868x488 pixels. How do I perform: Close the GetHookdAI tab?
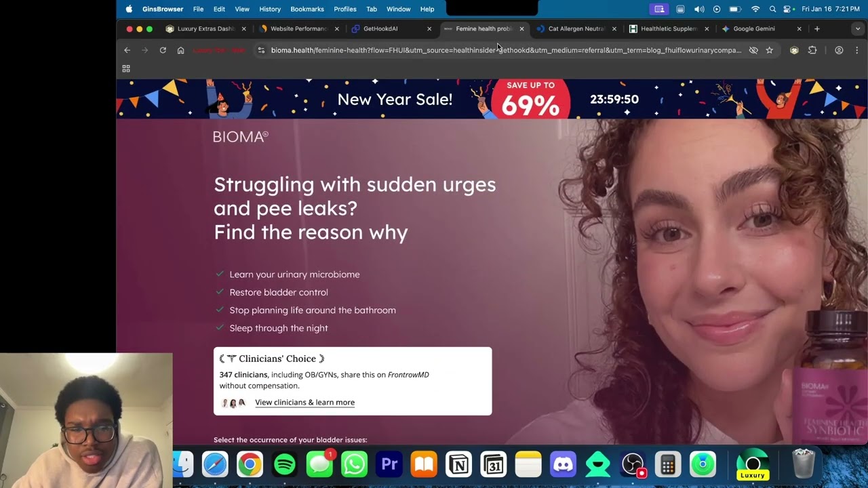[429, 29]
